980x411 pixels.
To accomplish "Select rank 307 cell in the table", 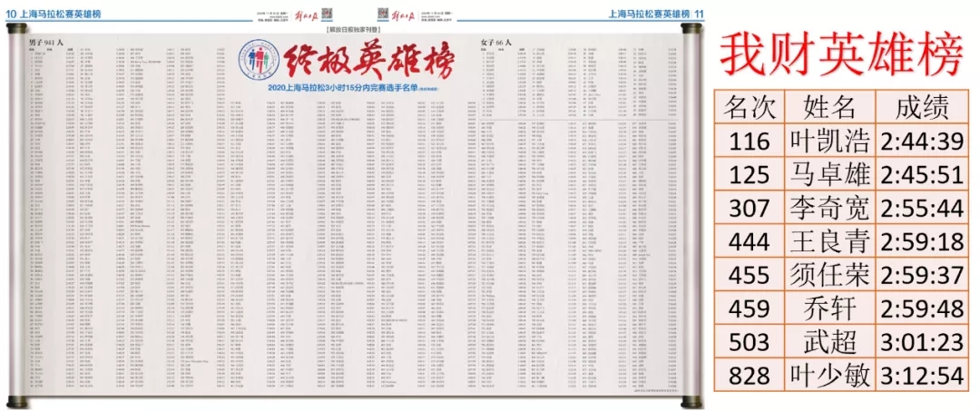I will tap(750, 208).
